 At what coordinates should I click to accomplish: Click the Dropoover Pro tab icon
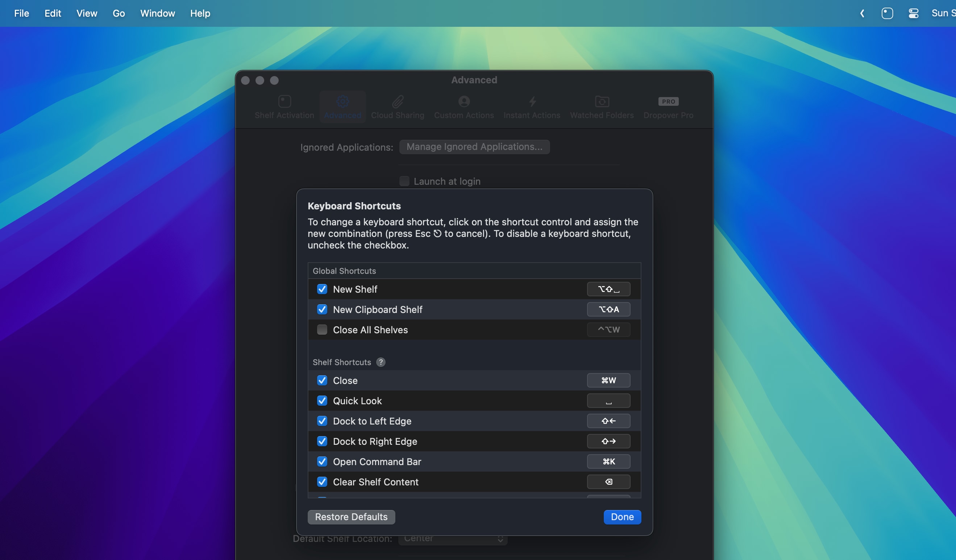click(668, 102)
